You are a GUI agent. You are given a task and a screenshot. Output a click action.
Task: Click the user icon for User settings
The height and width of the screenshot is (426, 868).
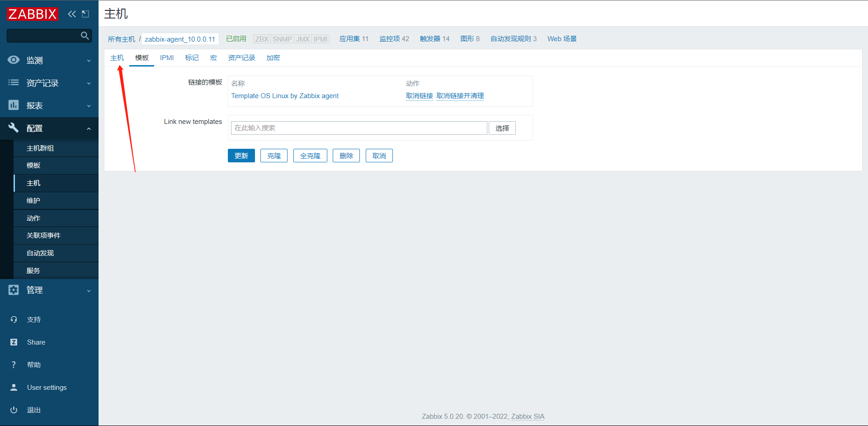pyautogui.click(x=14, y=388)
